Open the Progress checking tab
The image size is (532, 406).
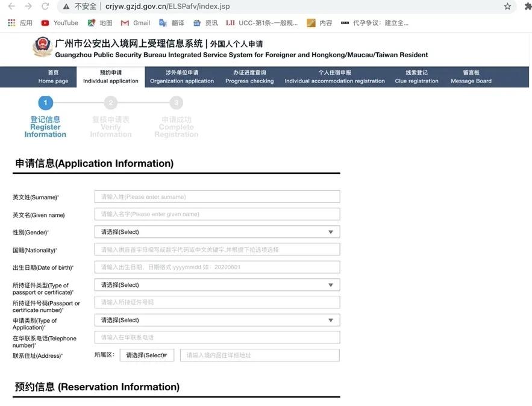click(x=249, y=77)
